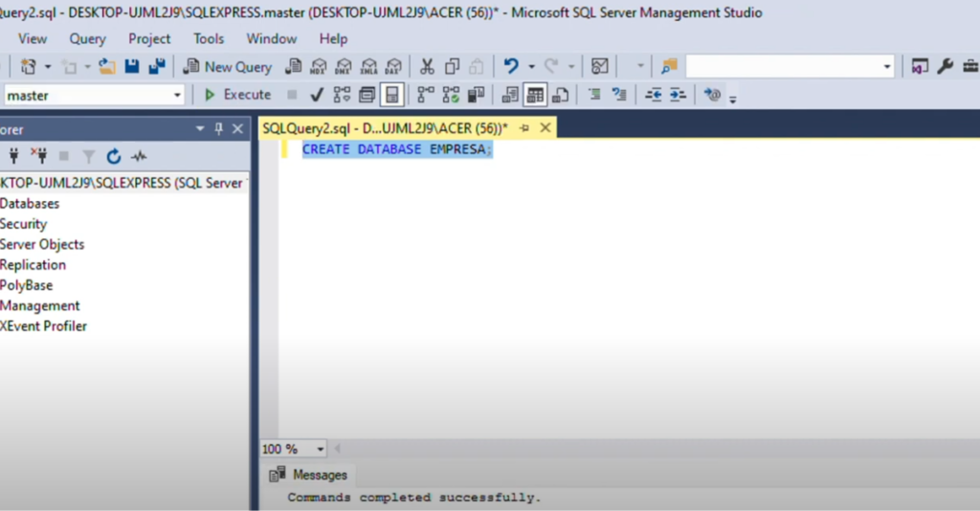The height and width of the screenshot is (511, 980).
Task: Open the redo history dropdown arrow
Action: [571, 66]
